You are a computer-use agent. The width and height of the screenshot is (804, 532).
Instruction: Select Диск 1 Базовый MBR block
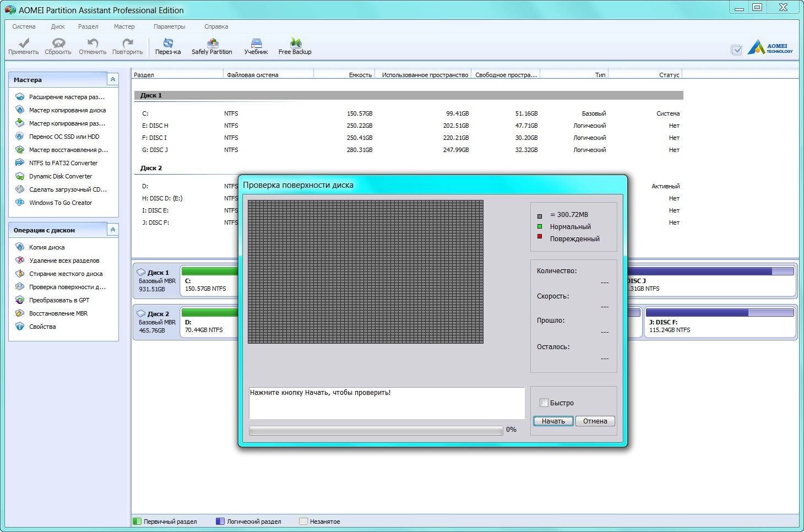coord(157,281)
